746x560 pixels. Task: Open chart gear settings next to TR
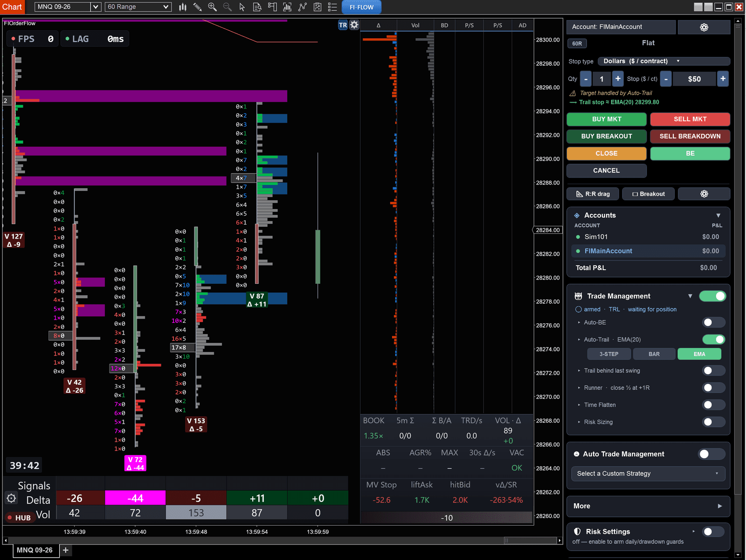[x=354, y=25]
